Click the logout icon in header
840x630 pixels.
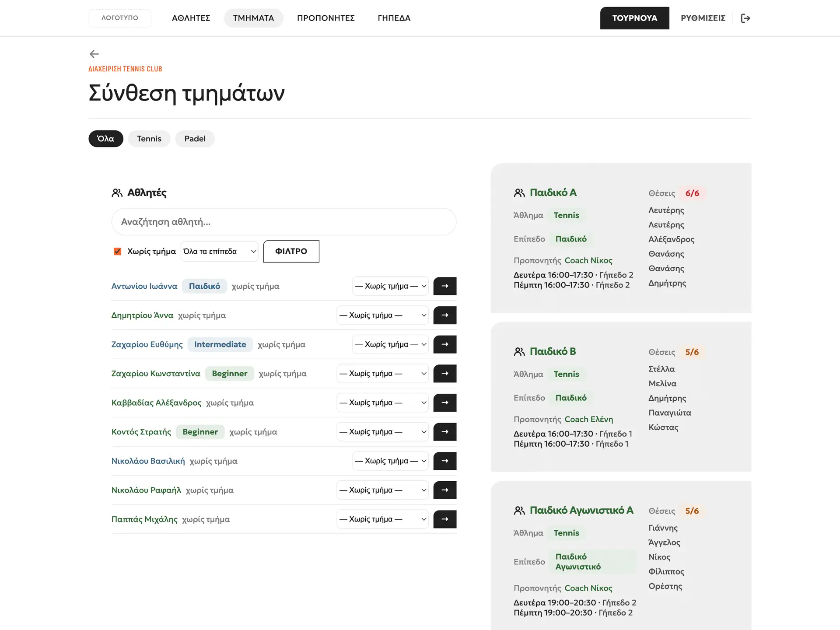tap(745, 18)
